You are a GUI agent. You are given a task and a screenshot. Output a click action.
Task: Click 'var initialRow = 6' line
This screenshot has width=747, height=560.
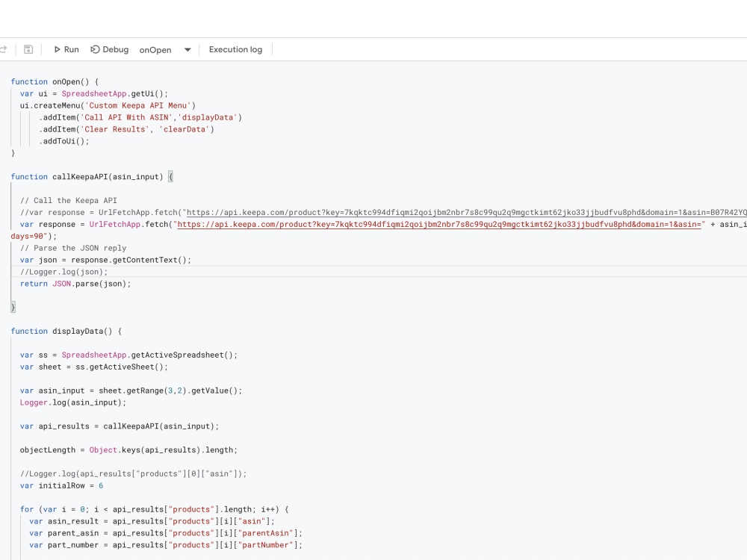61,486
